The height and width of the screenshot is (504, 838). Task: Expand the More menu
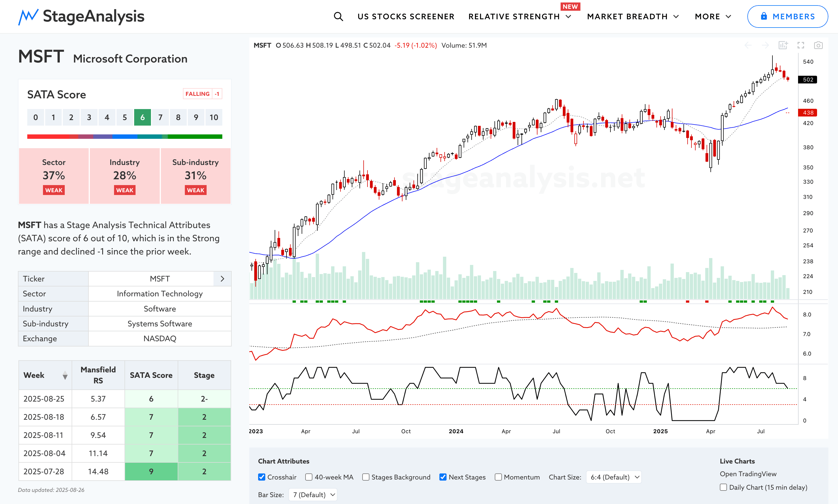click(x=713, y=17)
